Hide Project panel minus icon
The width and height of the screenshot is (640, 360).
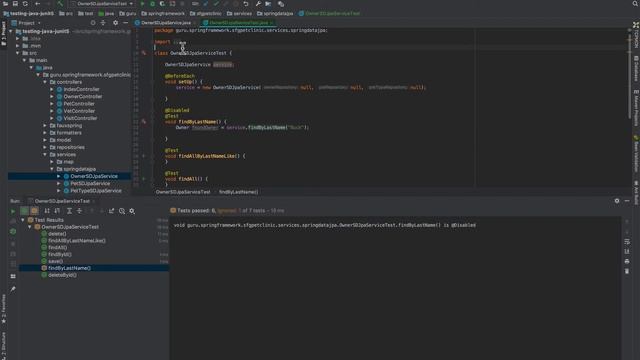(125, 23)
